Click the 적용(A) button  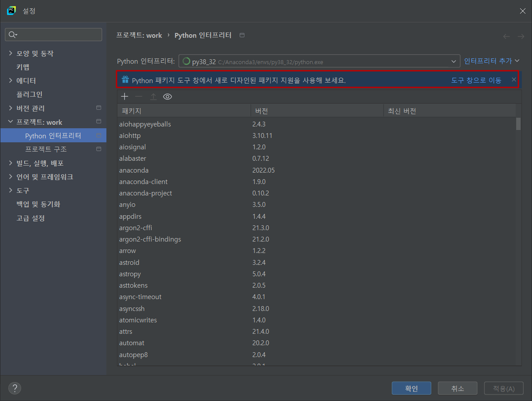click(504, 388)
